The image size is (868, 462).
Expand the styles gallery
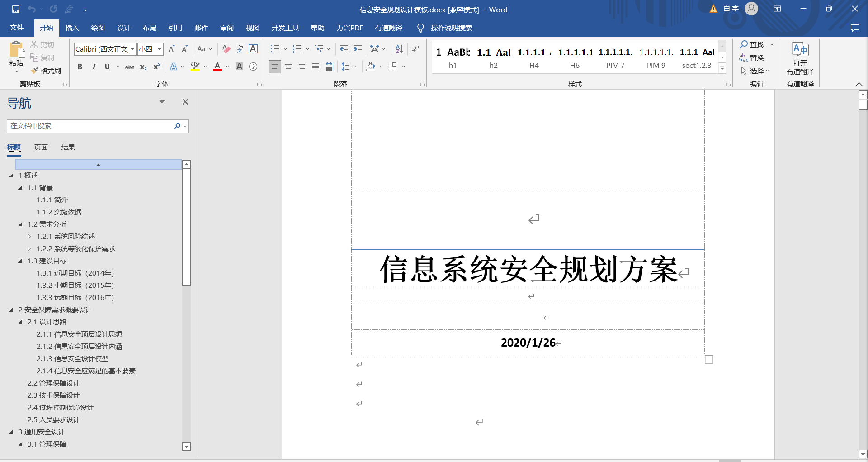pyautogui.click(x=722, y=68)
